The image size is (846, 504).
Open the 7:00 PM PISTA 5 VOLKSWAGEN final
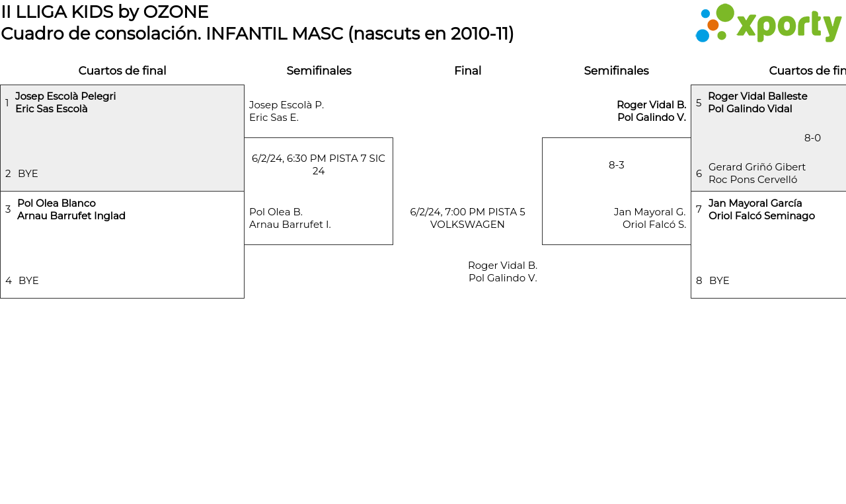tap(467, 218)
